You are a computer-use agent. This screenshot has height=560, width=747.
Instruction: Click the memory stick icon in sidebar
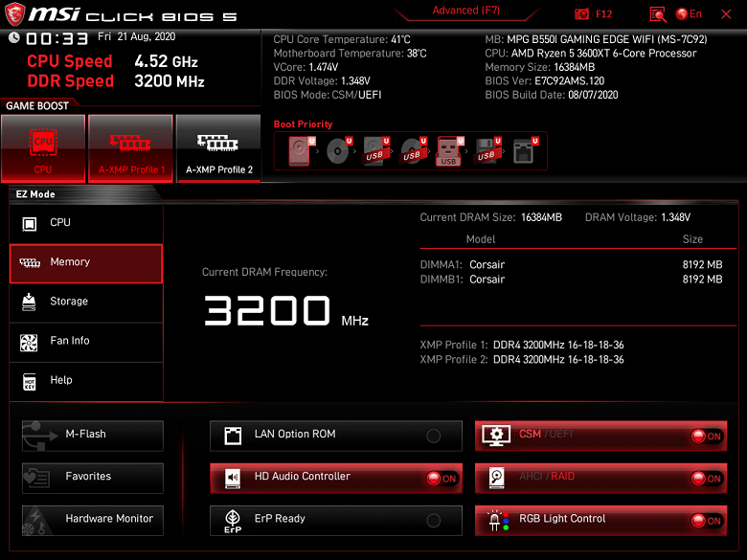tap(30, 263)
